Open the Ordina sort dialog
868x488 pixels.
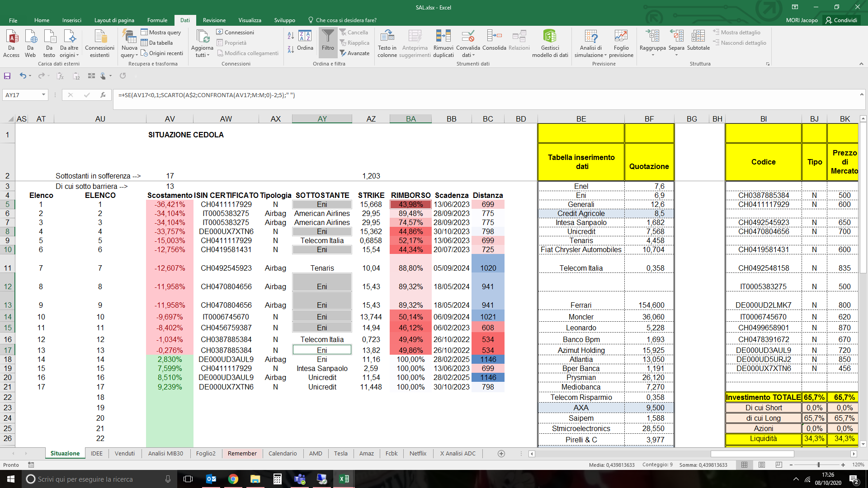(x=305, y=40)
